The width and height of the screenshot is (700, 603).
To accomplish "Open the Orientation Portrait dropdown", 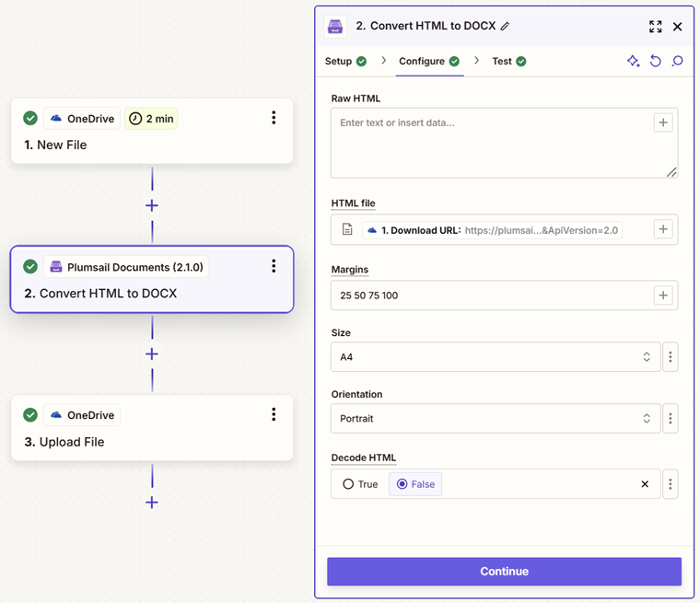I will coord(496,418).
